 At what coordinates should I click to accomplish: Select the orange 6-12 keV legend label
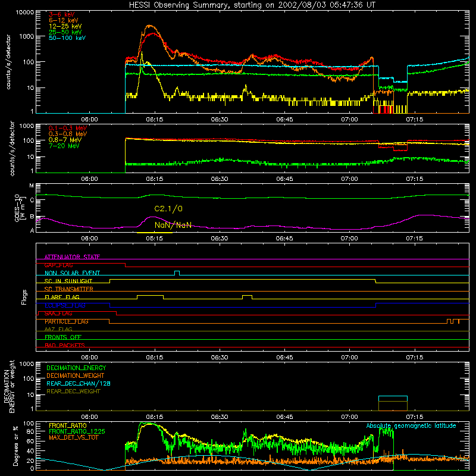click(64, 20)
